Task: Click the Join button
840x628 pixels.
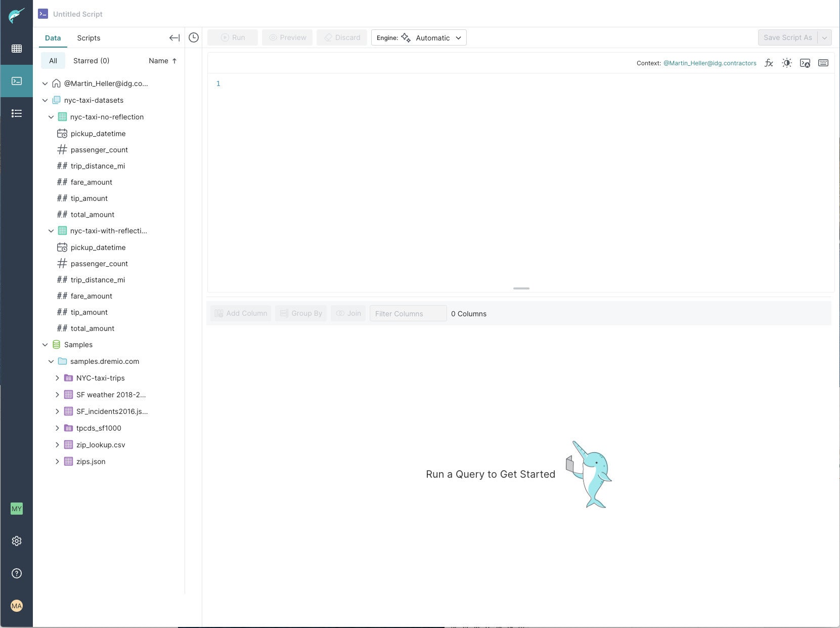Action: [348, 313]
